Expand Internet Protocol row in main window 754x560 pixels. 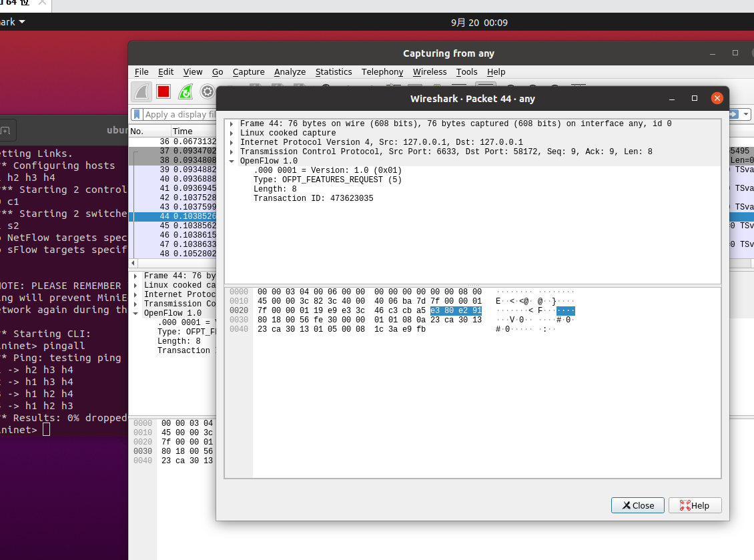135,294
